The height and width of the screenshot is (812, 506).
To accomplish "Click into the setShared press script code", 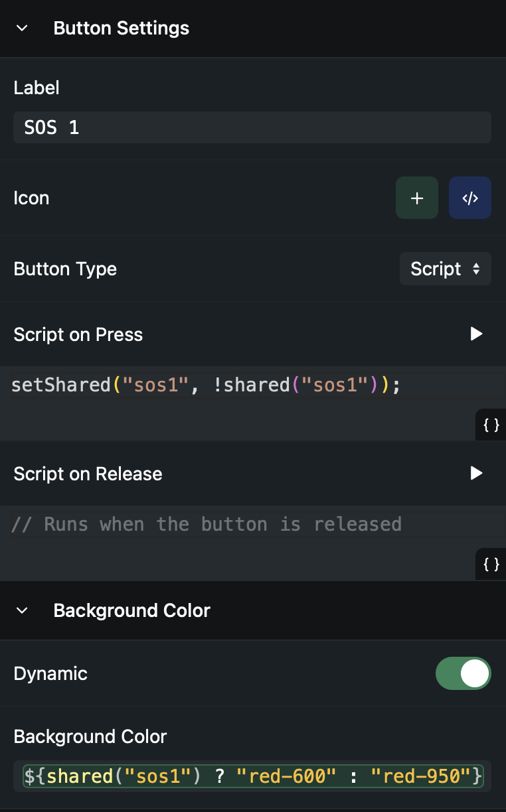I will click(x=206, y=385).
